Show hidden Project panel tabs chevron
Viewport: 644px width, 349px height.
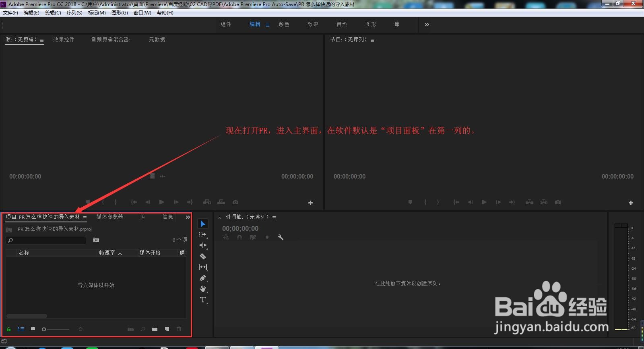click(188, 217)
